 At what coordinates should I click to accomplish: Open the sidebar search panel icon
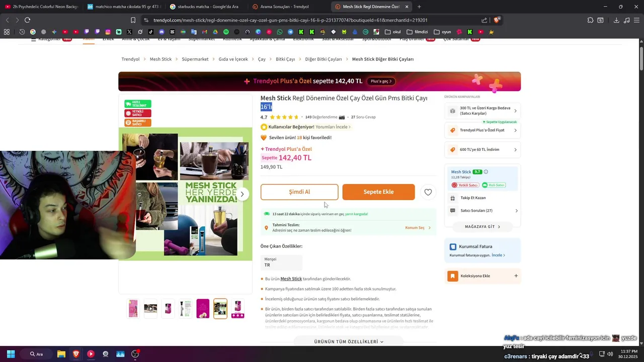point(600,20)
